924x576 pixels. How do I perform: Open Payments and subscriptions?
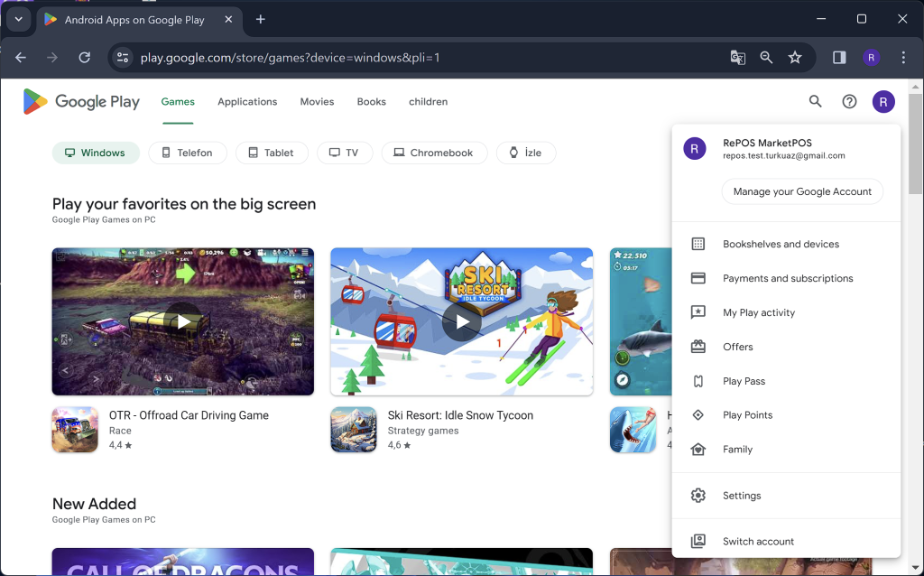(786, 278)
